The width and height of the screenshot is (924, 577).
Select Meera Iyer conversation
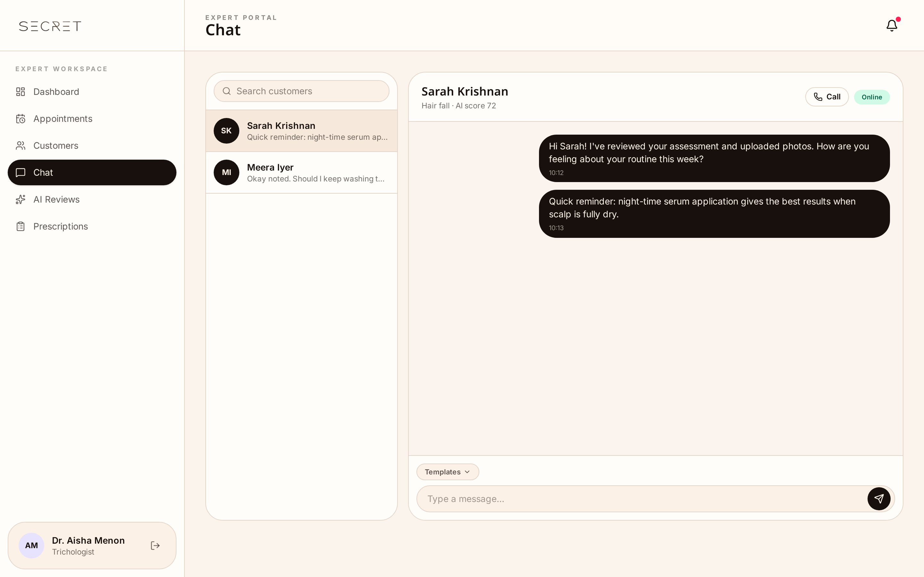click(301, 172)
